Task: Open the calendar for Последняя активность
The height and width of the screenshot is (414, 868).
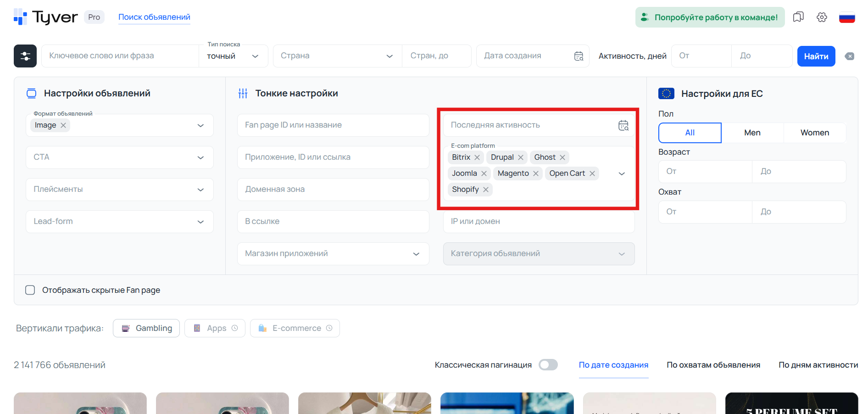Action: pyautogui.click(x=623, y=125)
